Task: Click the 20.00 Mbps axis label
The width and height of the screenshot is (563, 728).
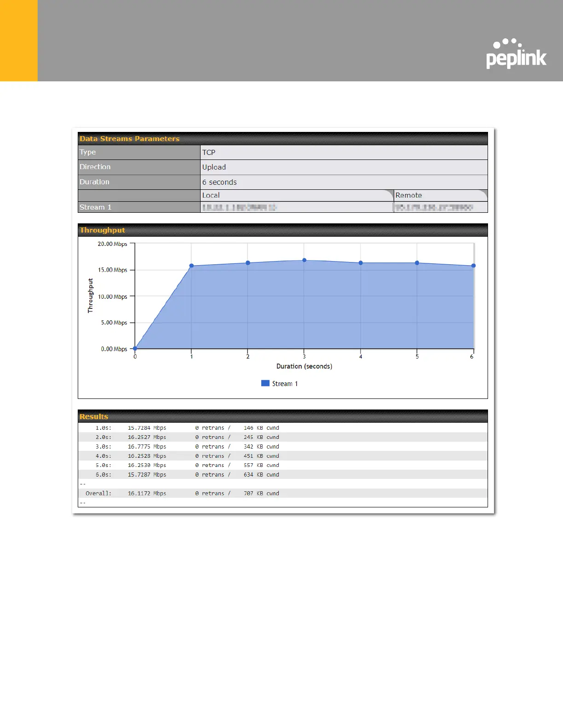Action: pos(112,244)
